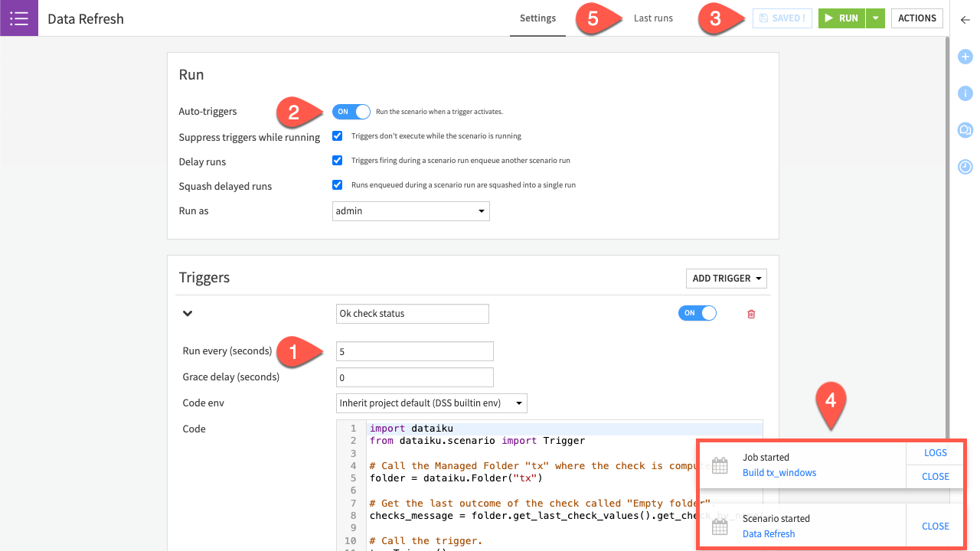Click the back arrow in right sidebar
The height and width of the screenshot is (551, 980).
pyautogui.click(x=965, y=20)
